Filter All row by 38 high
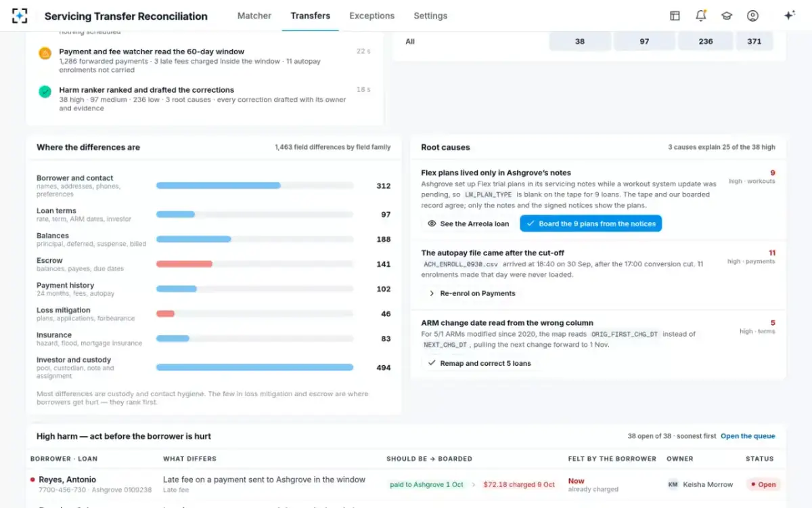This screenshot has width=812, height=508. pyautogui.click(x=580, y=41)
